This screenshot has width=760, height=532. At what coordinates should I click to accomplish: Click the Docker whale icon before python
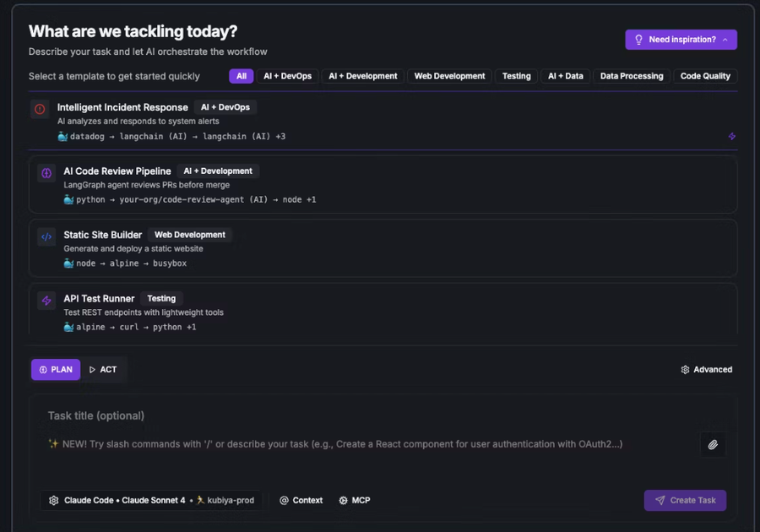(69, 199)
